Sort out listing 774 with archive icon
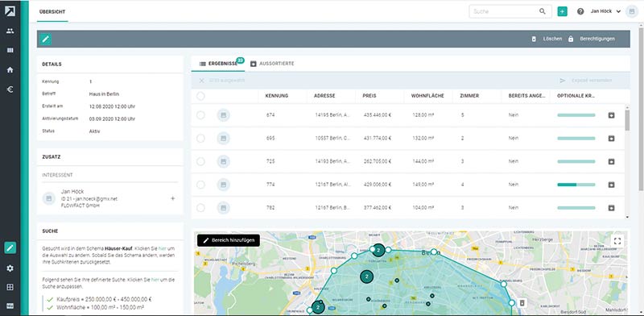Screen dimensions: 644x316 (611, 185)
